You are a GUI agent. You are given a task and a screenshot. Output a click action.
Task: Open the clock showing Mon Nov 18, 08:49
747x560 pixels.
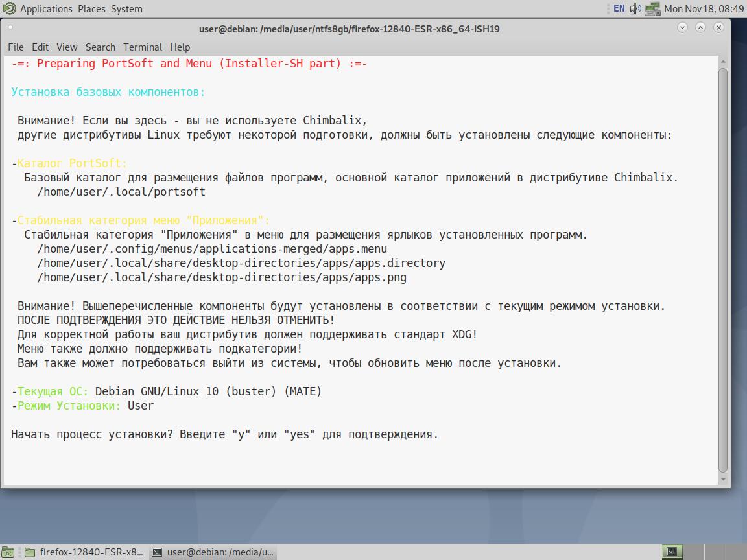(x=704, y=8)
